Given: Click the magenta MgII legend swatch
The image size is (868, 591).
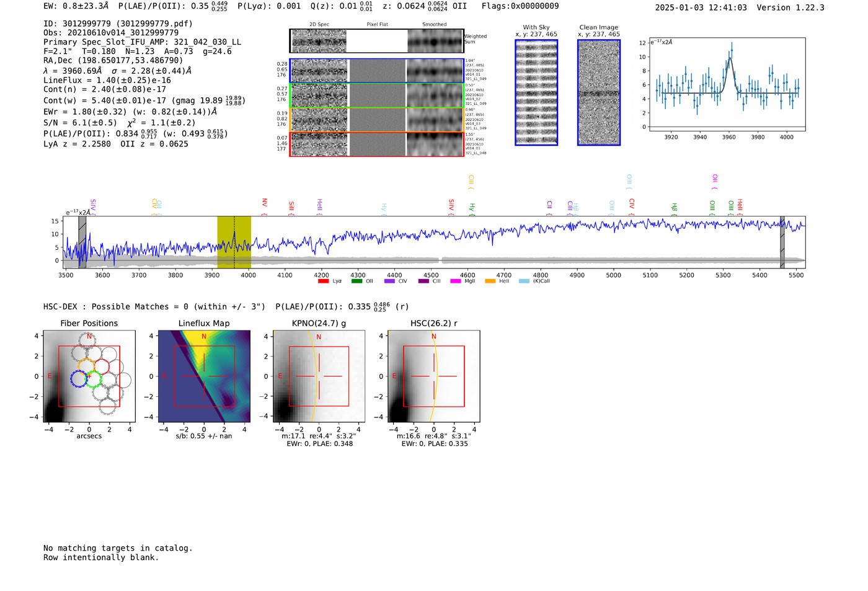Looking at the screenshot, I should pyautogui.click(x=456, y=281).
